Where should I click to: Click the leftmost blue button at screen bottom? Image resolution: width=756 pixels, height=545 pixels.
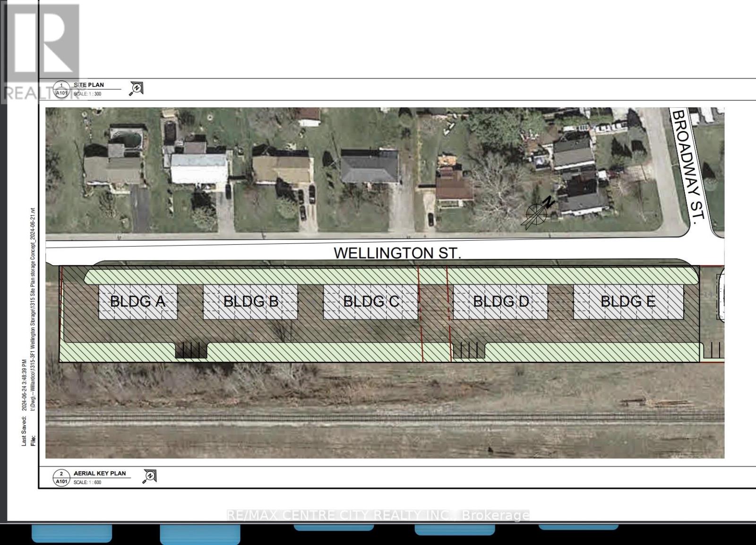72,533
